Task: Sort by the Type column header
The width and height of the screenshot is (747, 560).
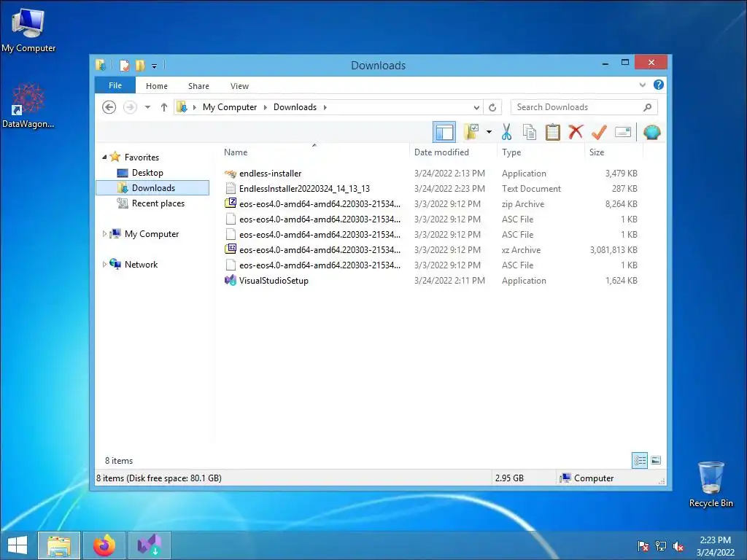Action: 511,152
